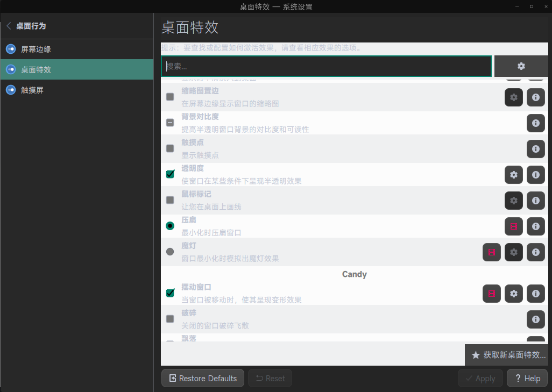
Task: Open settings gear for 缩略图置边
Action: [514, 97]
